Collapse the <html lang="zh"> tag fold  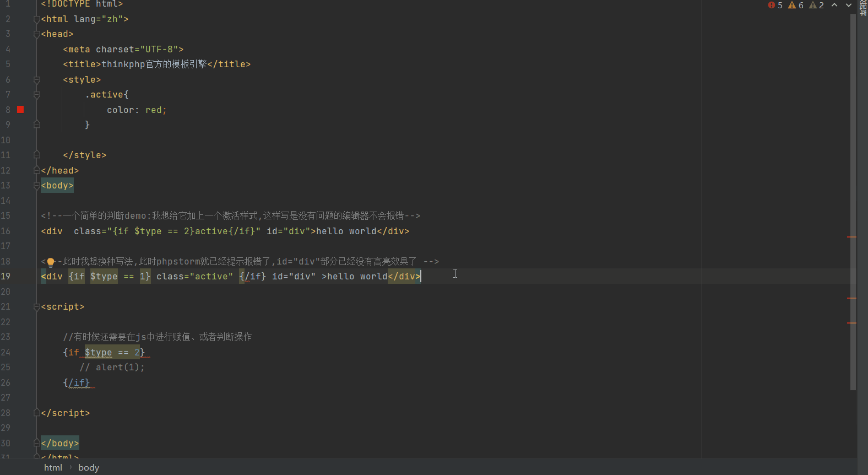tap(36, 19)
